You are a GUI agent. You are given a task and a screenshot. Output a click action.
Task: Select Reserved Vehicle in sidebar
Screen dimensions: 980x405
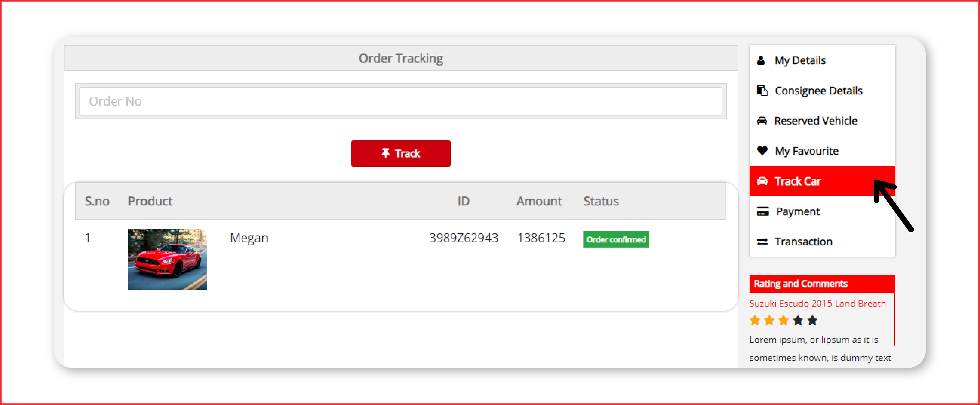point(816,121)
